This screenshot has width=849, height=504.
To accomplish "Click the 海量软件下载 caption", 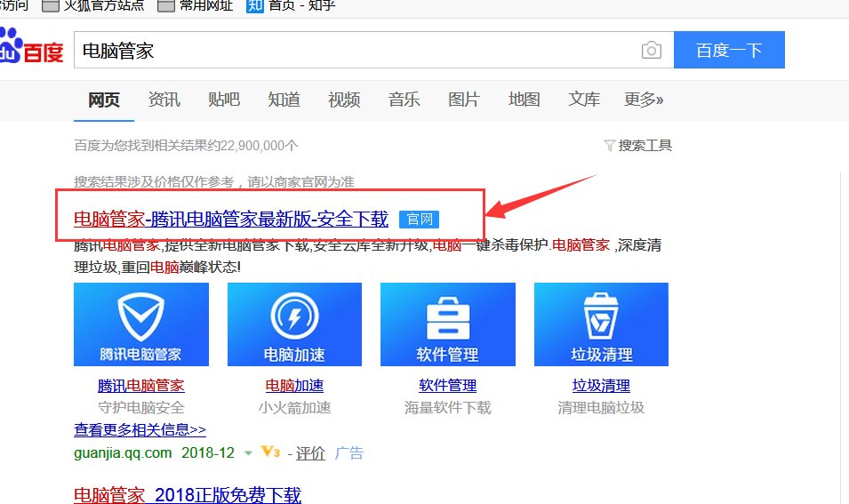I will [448, 408].
